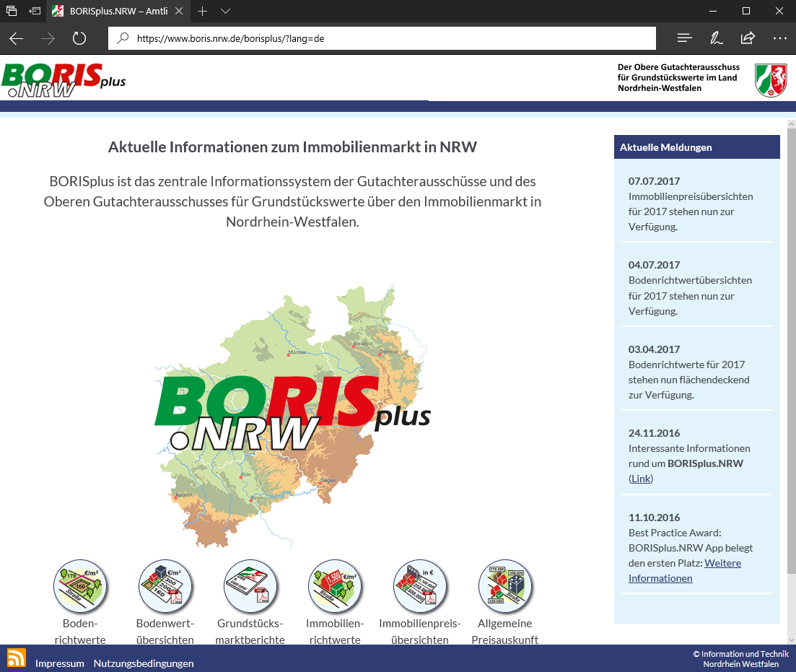Image resolution: width=796 pixels, height=672 pixels.
Task: Click the 07.07.2017 news date
Action: point(654,181)
